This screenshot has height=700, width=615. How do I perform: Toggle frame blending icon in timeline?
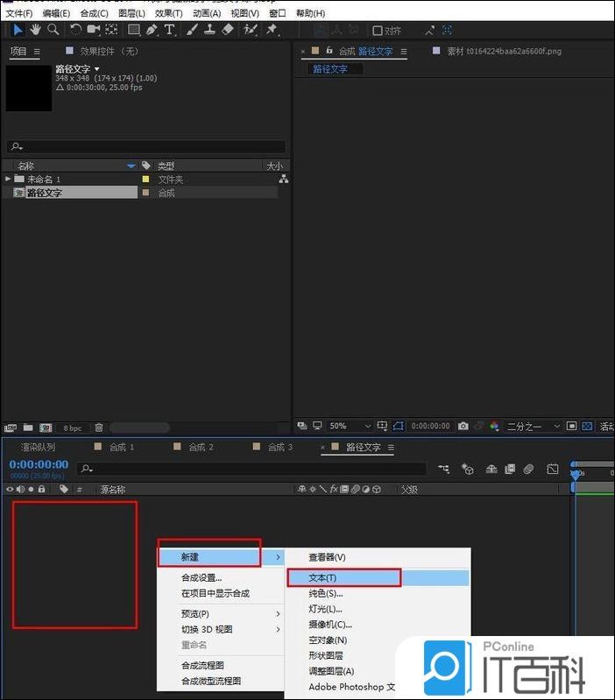coord(510,469)
